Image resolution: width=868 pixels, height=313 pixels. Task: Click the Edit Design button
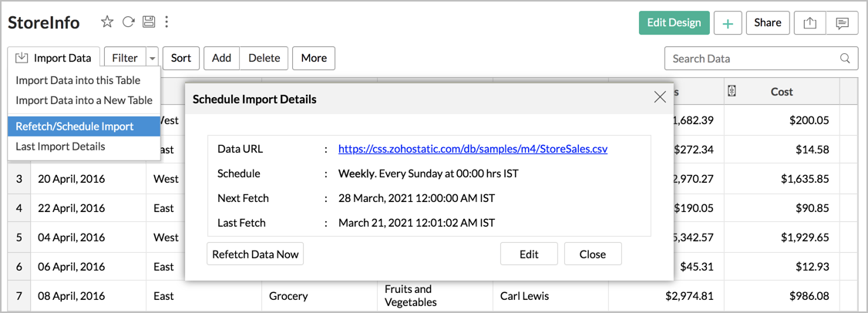(674, 23)
